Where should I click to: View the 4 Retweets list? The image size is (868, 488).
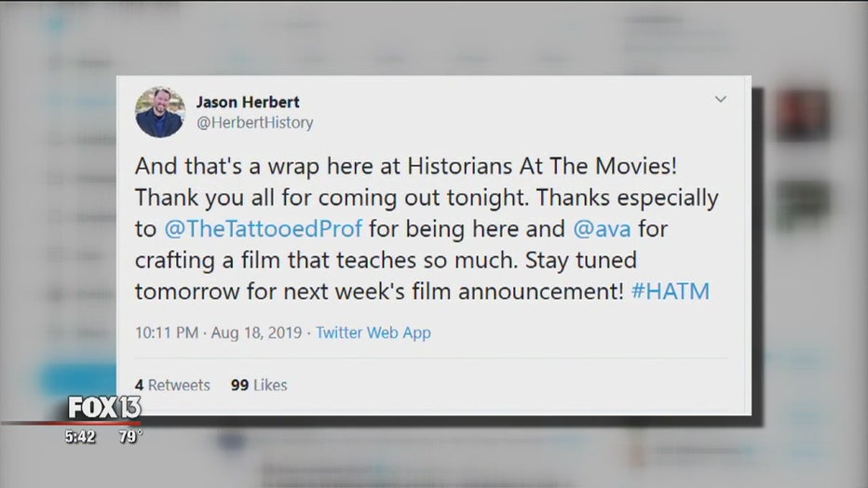(172, 385)
